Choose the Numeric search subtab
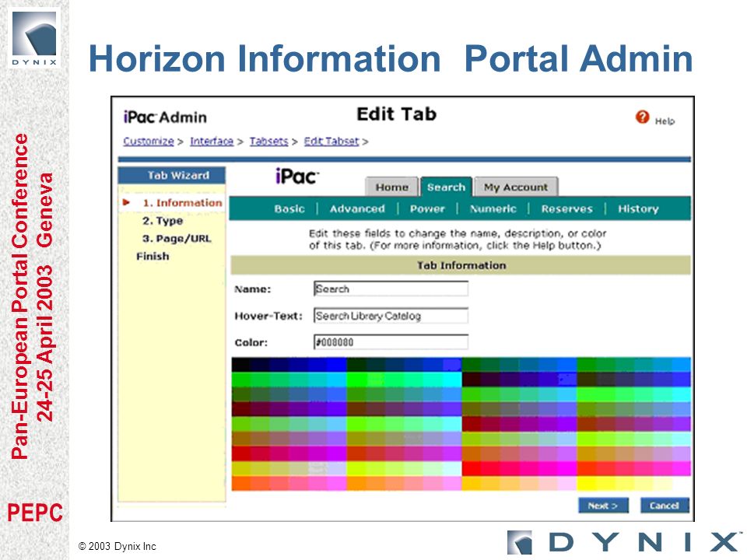 493,208
